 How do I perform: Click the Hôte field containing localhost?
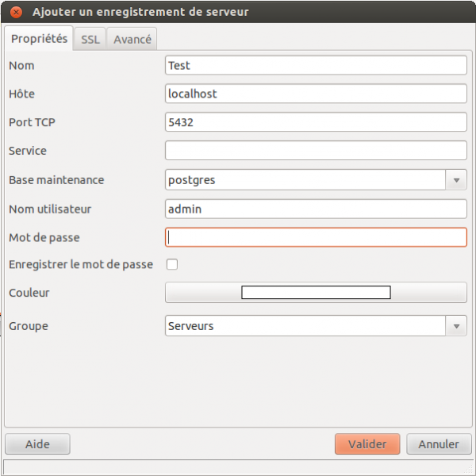point(316,94)
